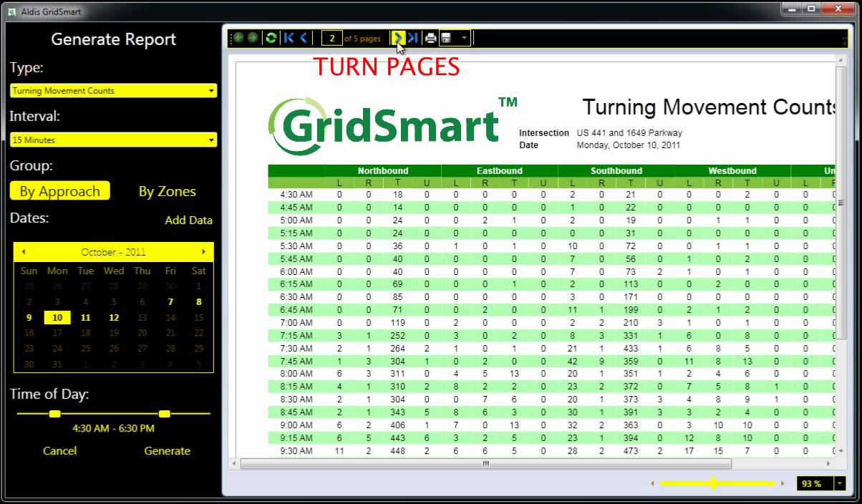Click the Cancel button
This screenshot has width=862, height=504.
(59, 451)
